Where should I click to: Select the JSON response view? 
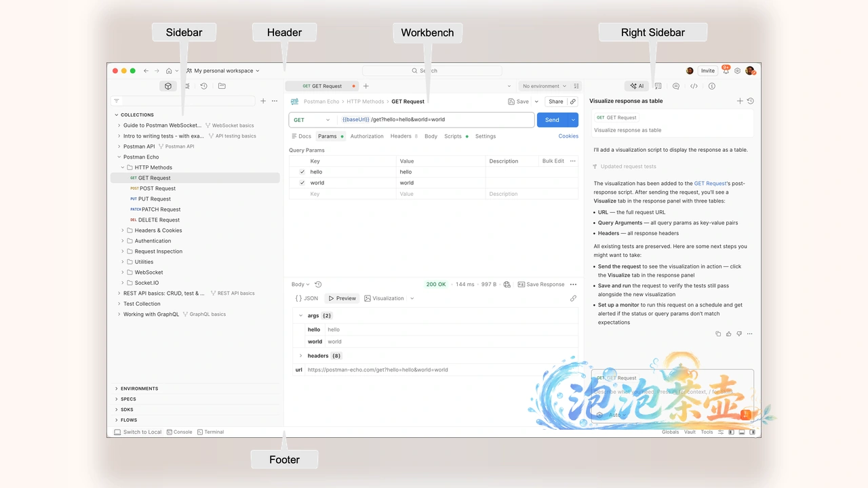coord(307,298)
